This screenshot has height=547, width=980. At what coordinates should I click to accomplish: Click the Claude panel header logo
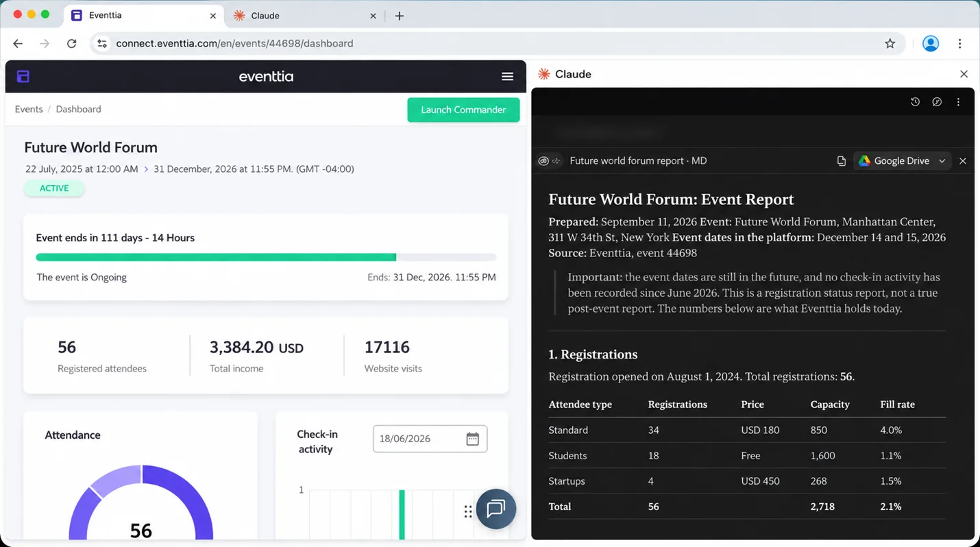pos(544,74)
